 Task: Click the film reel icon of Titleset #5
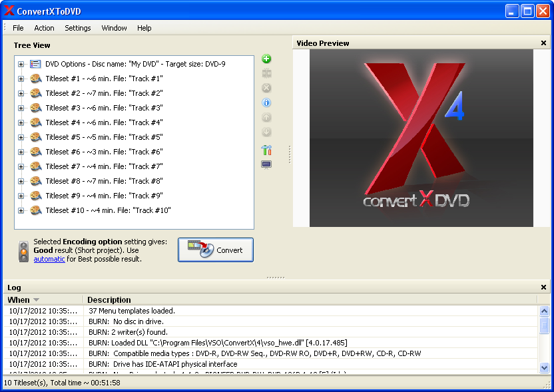pos(36,137)
